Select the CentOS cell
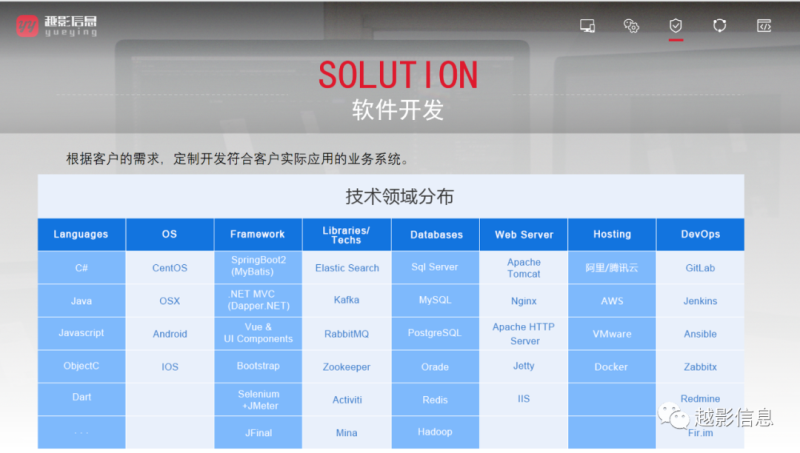Screen dimensions: 800x453 point(169,267)
